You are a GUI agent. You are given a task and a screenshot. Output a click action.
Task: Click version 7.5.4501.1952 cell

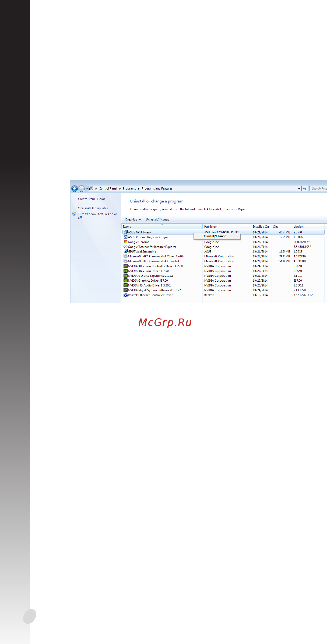(302, 247)
